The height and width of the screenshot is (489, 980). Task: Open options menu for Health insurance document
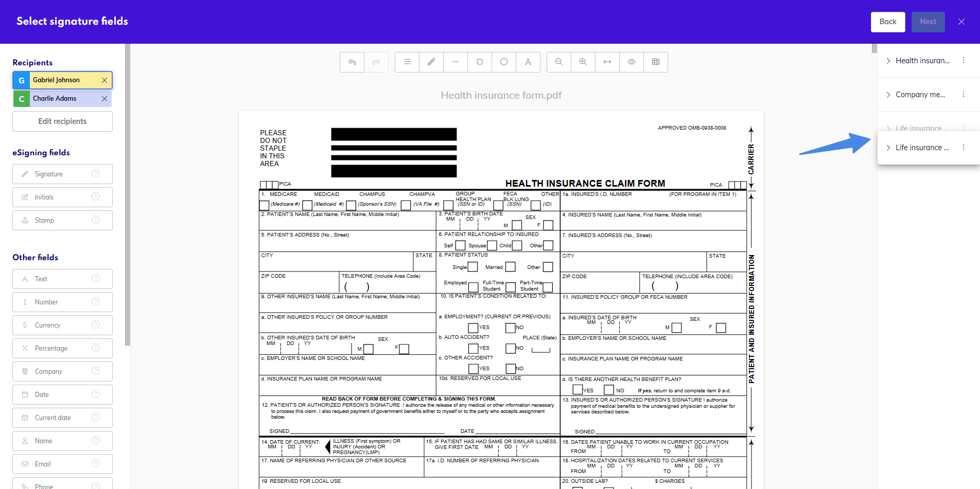[x=964, y=61]
